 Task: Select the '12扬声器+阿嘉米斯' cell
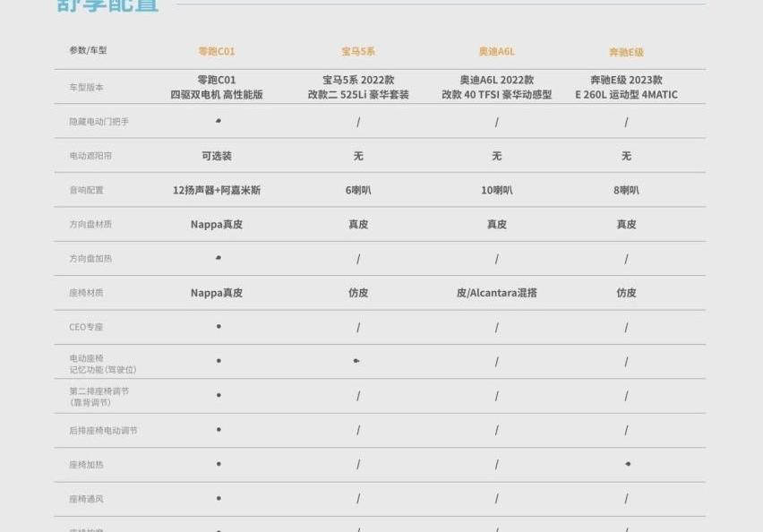pyautogui.click(x=217, y=190)
